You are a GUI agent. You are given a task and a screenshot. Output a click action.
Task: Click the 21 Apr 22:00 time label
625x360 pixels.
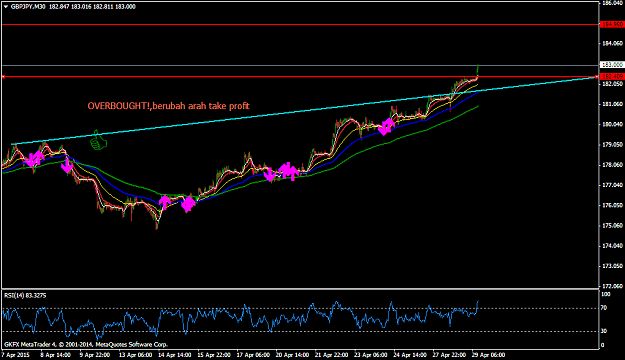[x=332, y=355]
